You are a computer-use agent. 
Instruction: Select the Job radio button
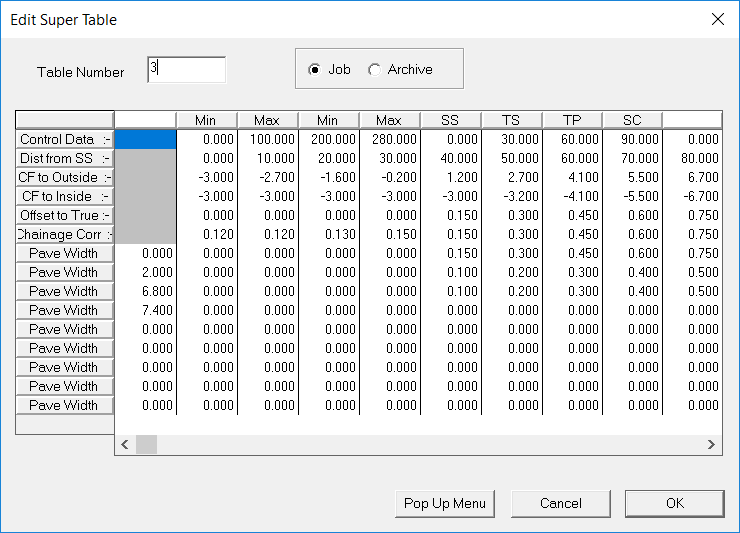[316, 70]
